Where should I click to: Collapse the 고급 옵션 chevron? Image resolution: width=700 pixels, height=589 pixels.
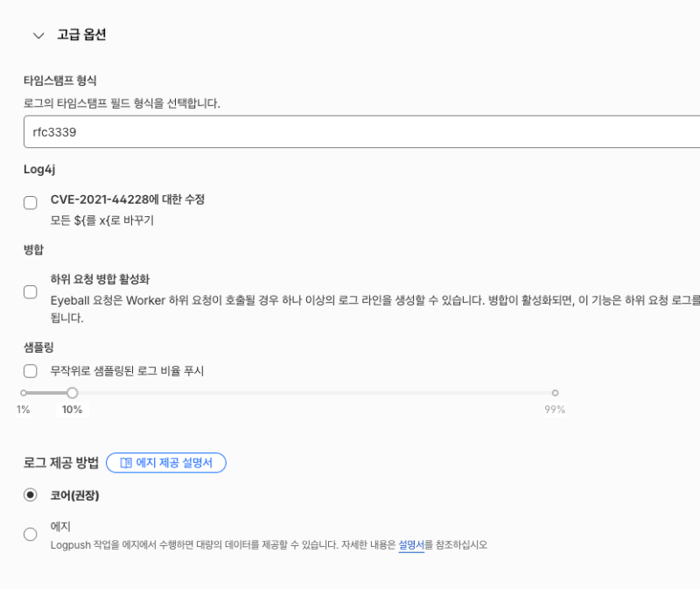38,35
